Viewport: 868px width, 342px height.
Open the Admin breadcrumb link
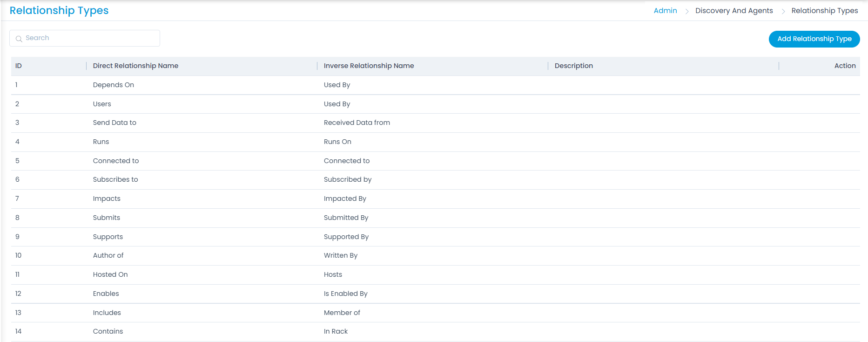pyautogui.click(x=665, y=11)
